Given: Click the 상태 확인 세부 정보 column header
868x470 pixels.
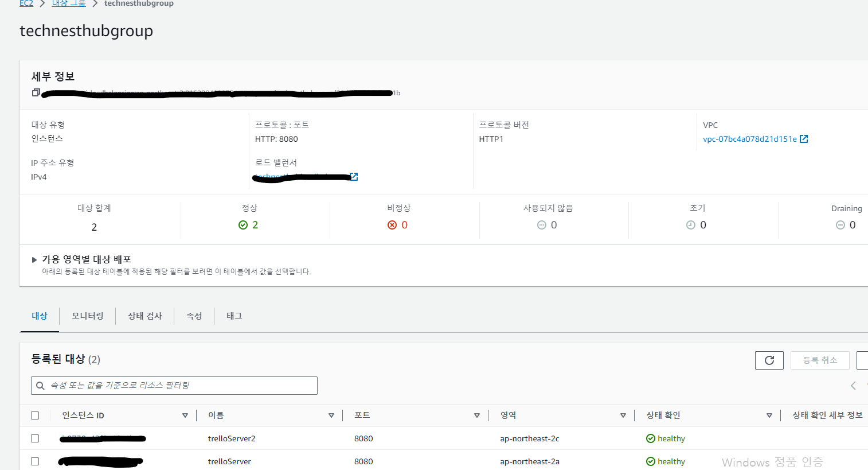Looking at the screenshot, I should click(x=827, y=415).
